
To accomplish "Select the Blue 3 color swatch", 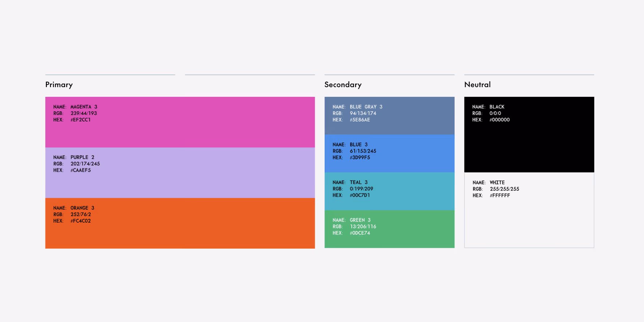I will [390, 154].
